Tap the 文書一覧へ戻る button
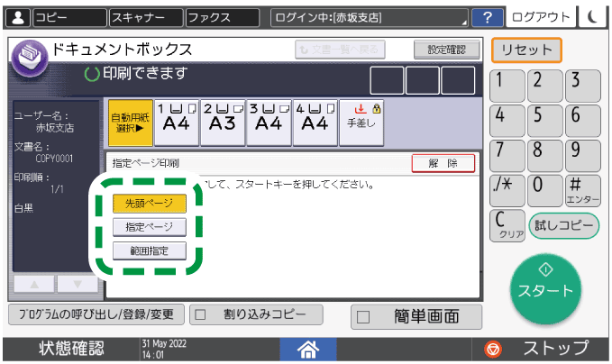The image size is (612, 364). [340, 50]
